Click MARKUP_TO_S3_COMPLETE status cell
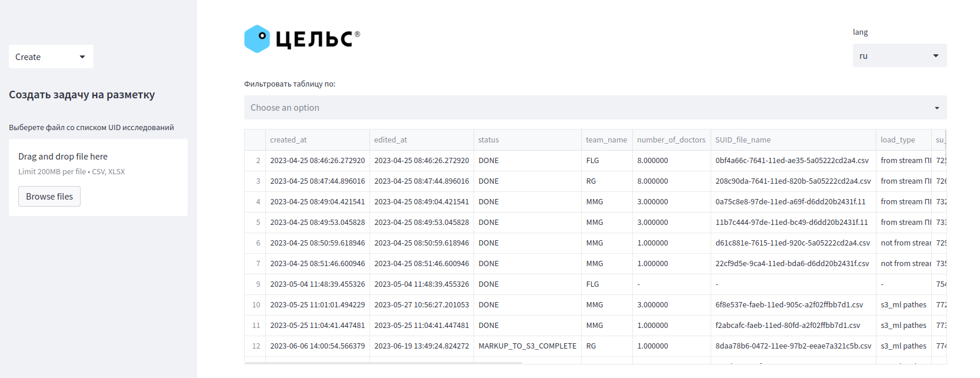Image resolution: width=980 pixels, height=378 pixels. [527, 346]
